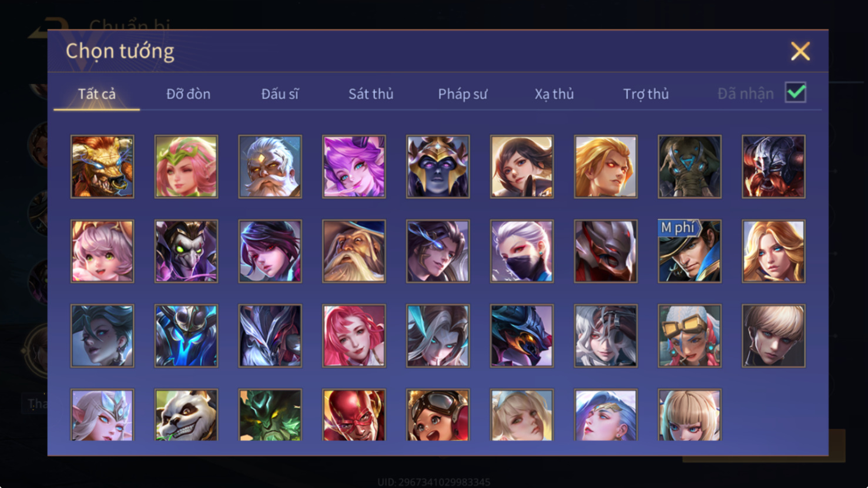
Task: Select the goggles pilot girl hero
Action: [438, 415]
